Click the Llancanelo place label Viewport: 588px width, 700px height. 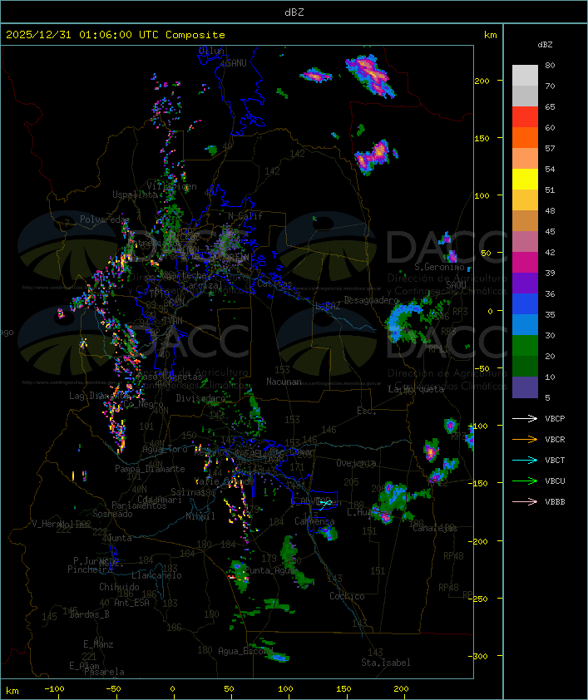[156, 575]
